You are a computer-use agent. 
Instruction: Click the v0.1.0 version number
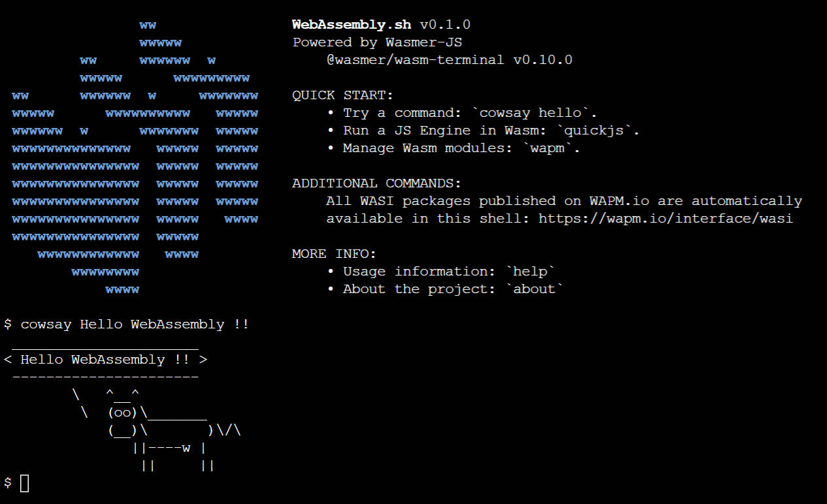(x=445, y=25)
